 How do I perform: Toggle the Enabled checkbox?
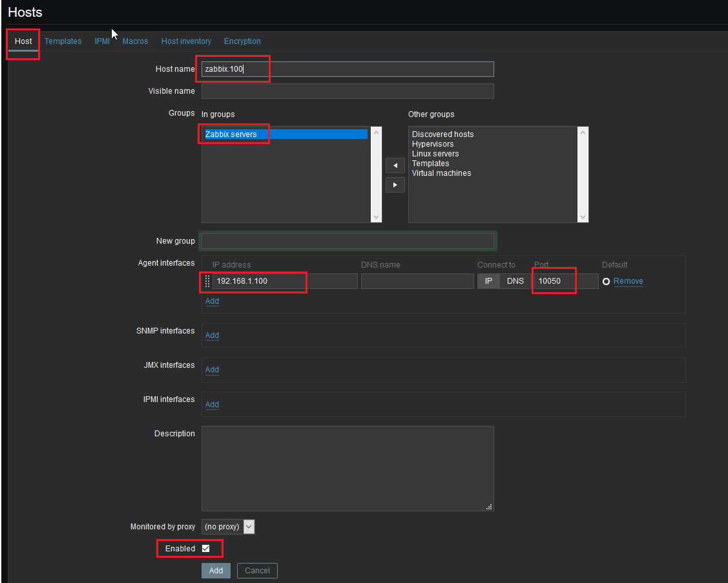[206, 548]
